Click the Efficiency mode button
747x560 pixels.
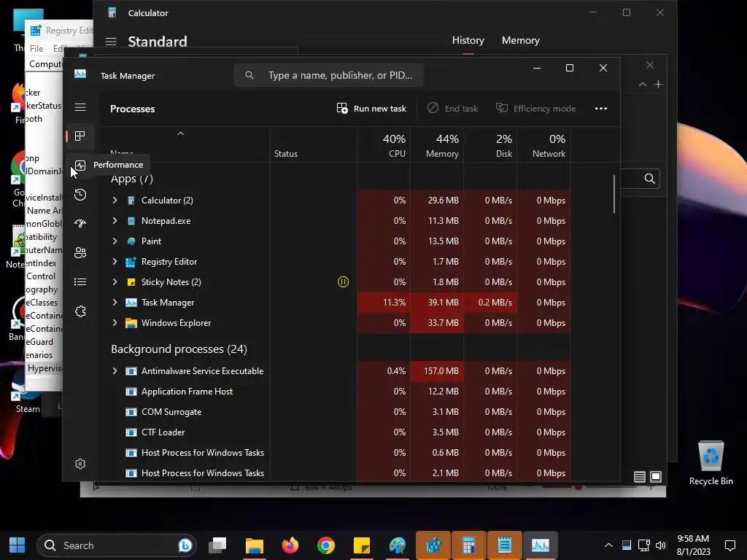(535, 109)
